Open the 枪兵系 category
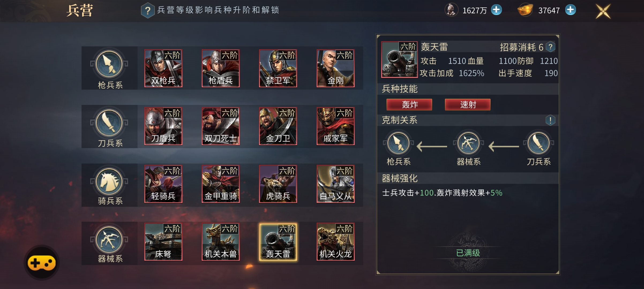The height and width of the screenshot is (289, 644). [110, 69]
